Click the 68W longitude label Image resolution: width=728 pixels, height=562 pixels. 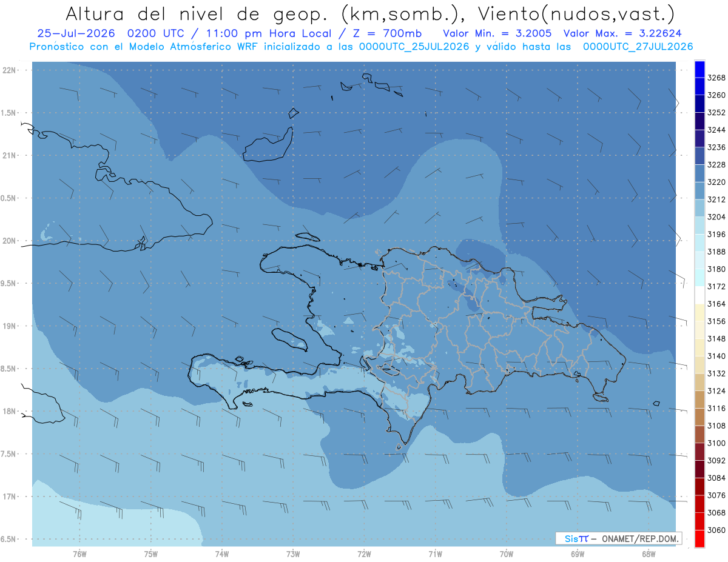pyautogui.click(x=649, y=554)
